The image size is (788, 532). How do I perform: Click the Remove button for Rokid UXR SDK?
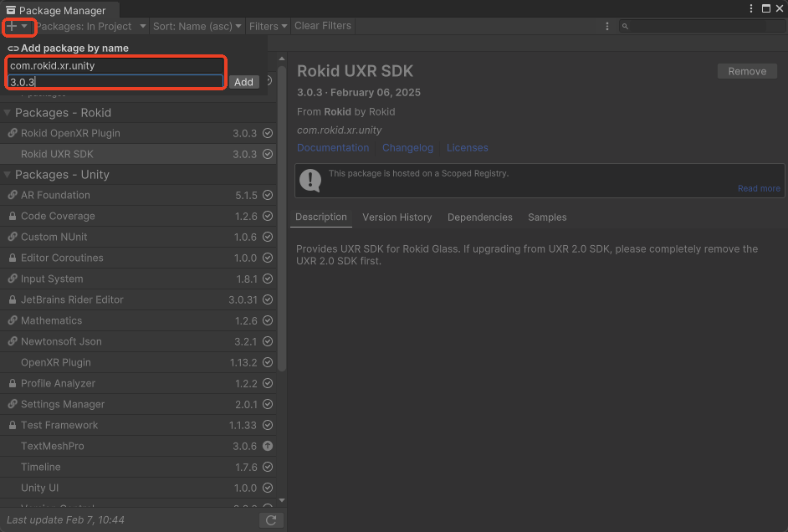747,71
